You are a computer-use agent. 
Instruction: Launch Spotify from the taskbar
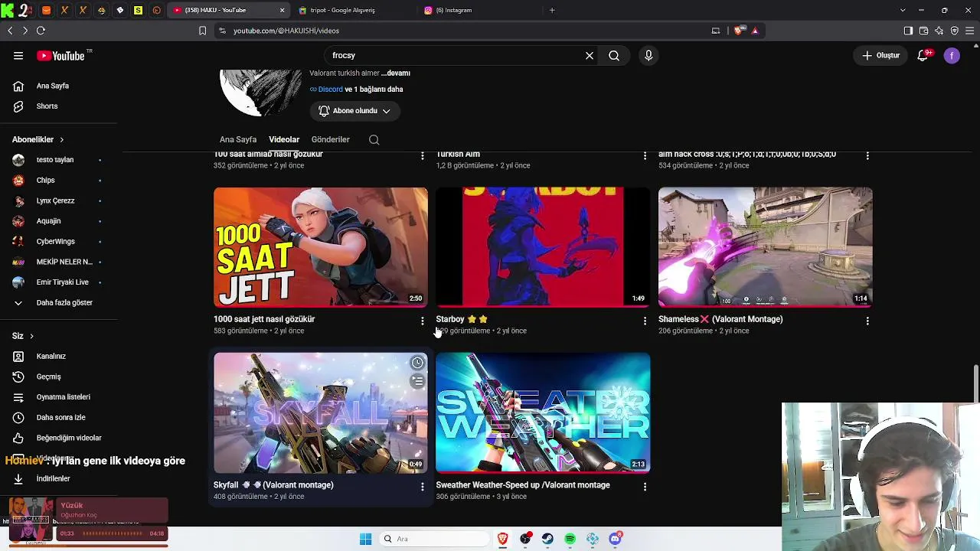point(570,539)
